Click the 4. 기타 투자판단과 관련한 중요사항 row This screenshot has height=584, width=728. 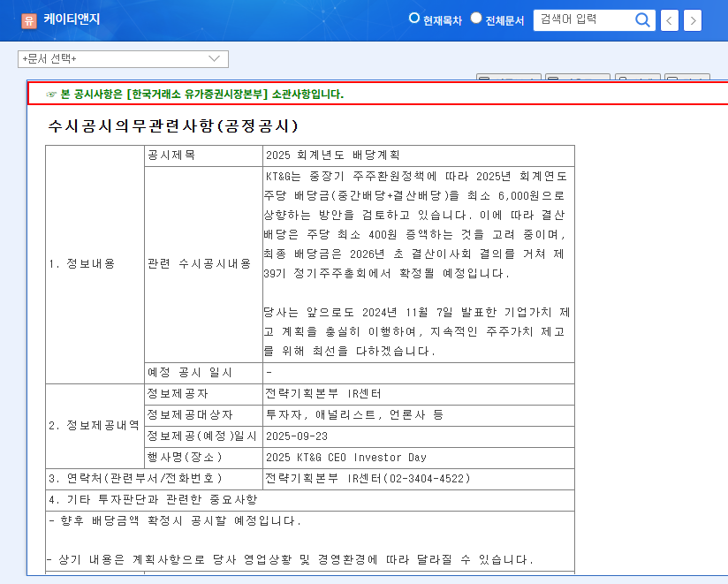(x=310, y=500)
